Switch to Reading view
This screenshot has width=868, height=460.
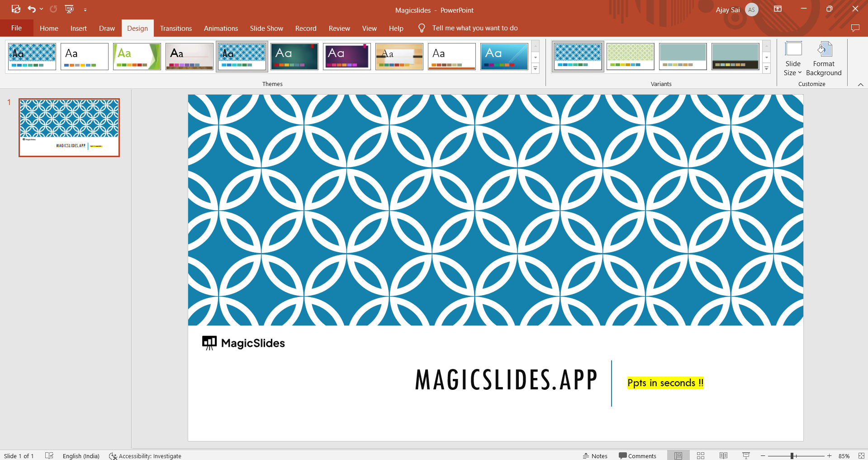point(723,455)
